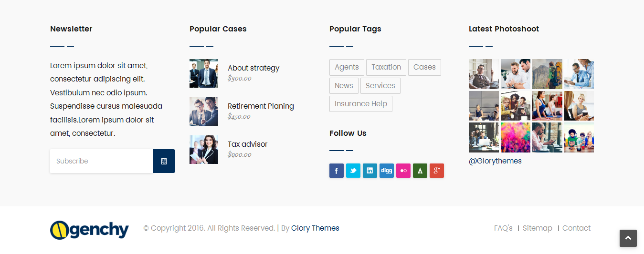Open the Twitter social icon
Image resolution: width=644 pixels, height=254 pixels.
(x=353, y=171)
